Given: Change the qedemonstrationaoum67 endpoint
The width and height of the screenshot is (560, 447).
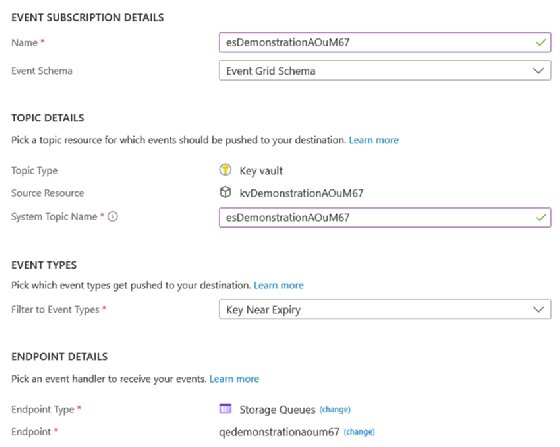Looking at the screenshot, I should (359, 432).
